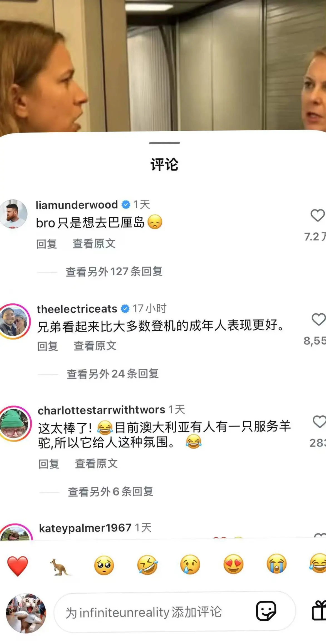
Task: Insert the rolling laughing emoji
Action: [147, 565]
